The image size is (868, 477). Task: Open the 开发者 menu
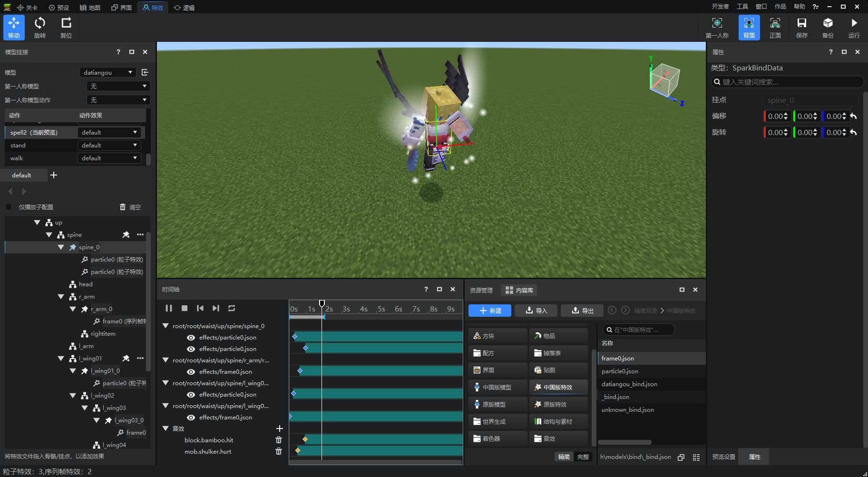720,7
